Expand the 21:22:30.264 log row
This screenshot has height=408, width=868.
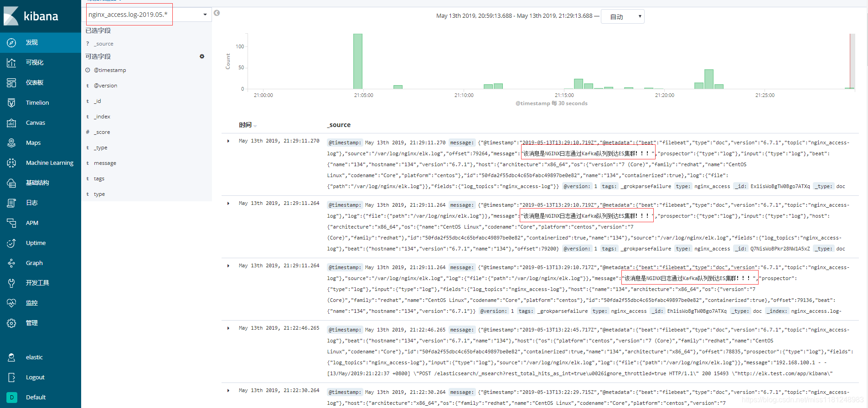click(x=228, y=391)
